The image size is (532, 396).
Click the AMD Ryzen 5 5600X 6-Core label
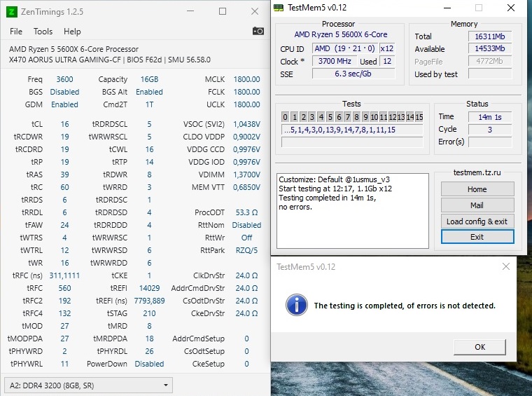(x=341, y=34)
